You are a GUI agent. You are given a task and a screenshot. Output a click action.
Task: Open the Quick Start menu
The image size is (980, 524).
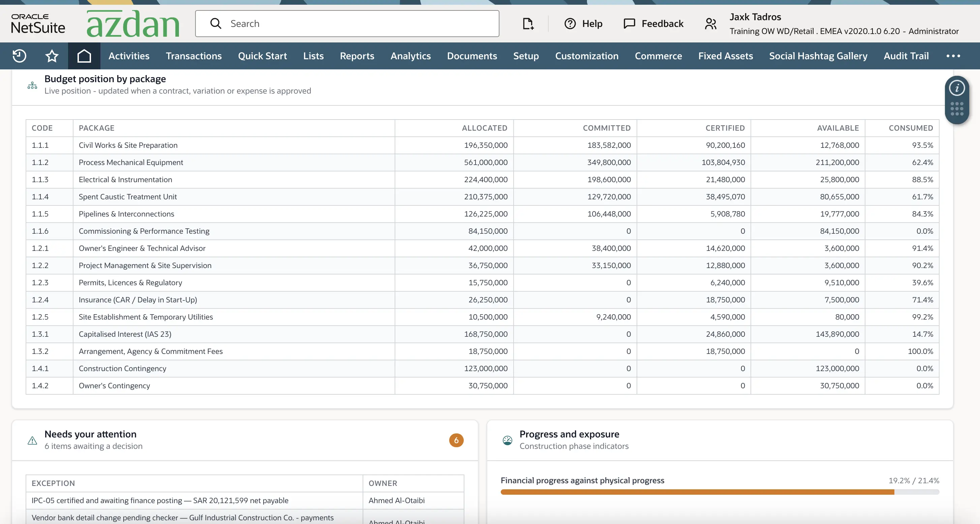click(x=263, y=56)
